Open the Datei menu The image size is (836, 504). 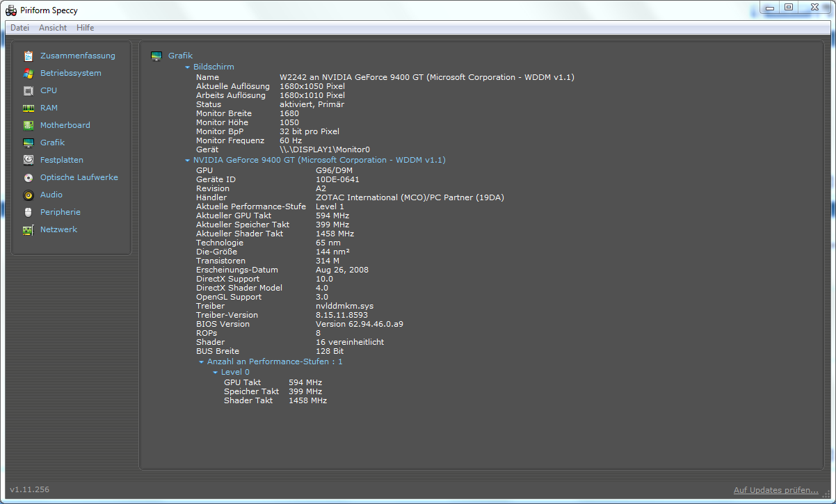coord(19,28)
